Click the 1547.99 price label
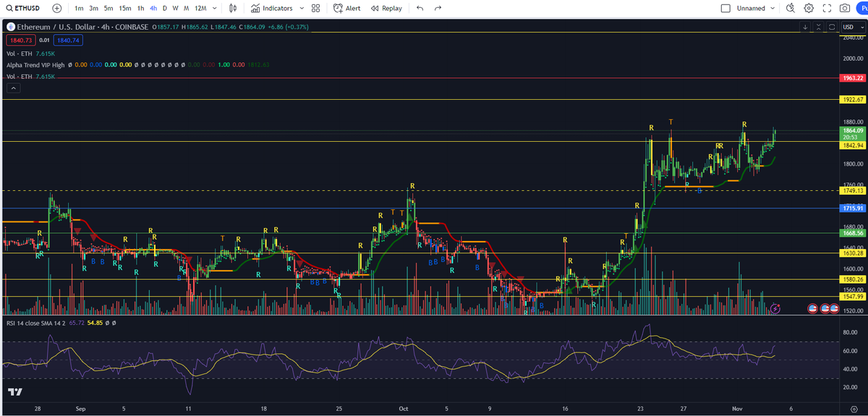This screenshot has width=868, height=416. point(854,296)
